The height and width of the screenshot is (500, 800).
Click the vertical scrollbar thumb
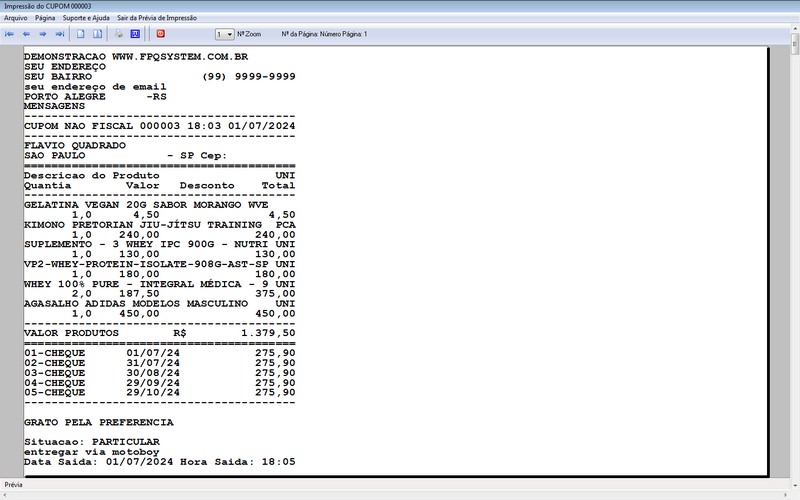click(x=794, y=44)
